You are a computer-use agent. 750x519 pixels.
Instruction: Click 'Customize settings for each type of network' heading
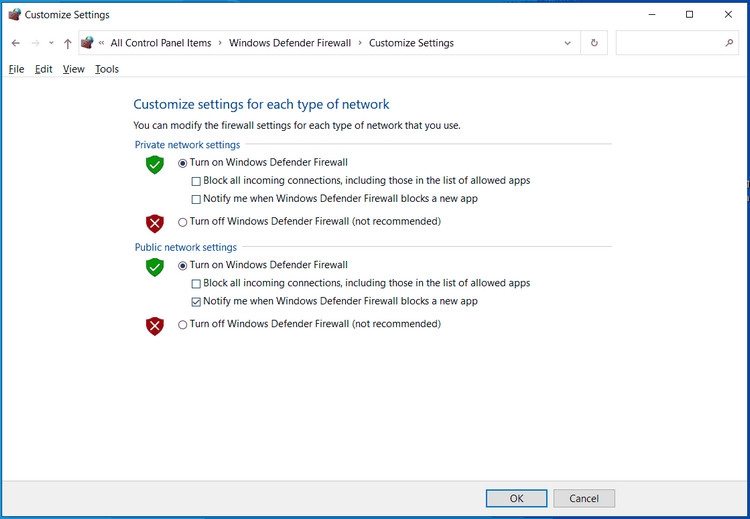(x=261, y=104)
